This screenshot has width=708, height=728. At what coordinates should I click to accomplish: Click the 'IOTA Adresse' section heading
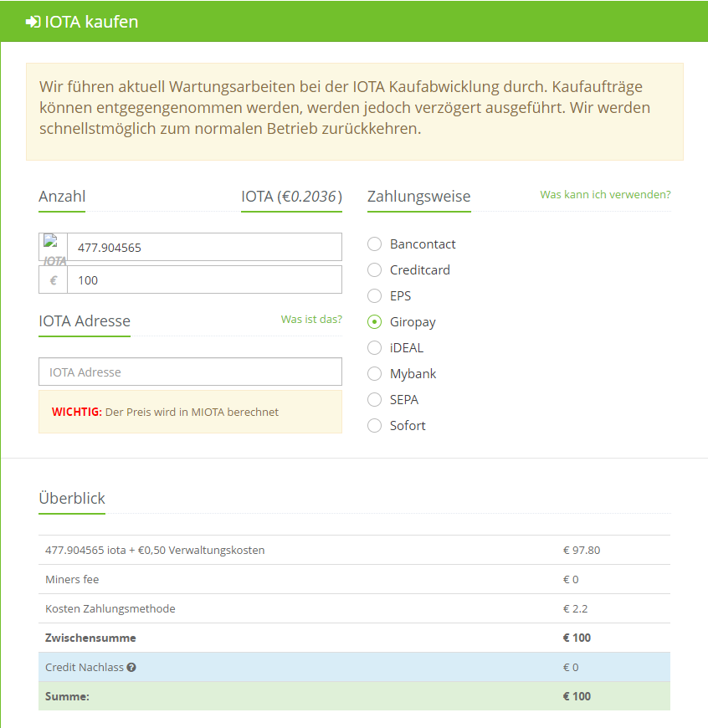point(85,321)
